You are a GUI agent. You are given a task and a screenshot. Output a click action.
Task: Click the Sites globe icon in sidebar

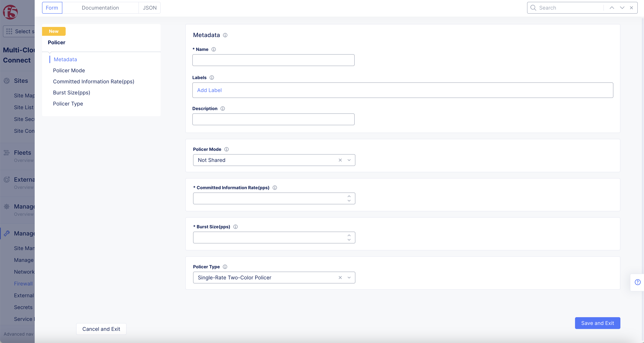click(x=7, y=81)
